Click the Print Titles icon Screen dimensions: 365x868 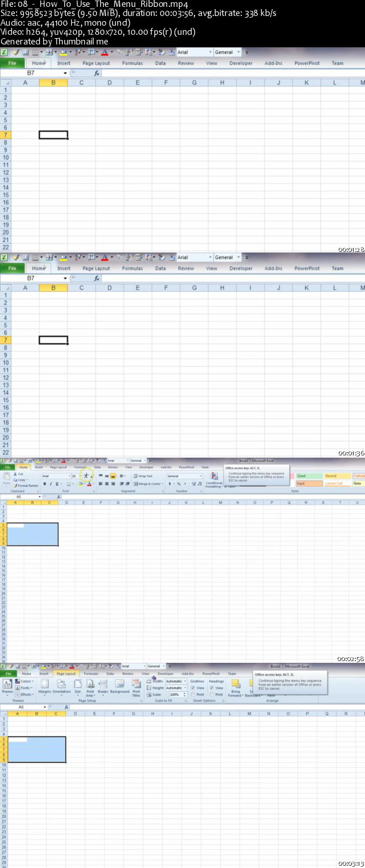click(136, 683)
